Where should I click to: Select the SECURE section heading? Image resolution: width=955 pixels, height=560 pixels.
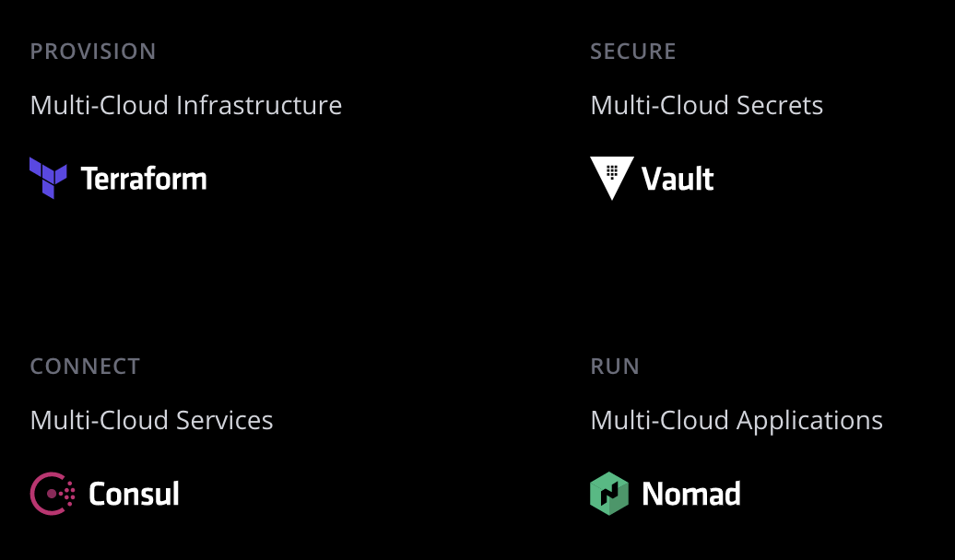point(633,52)
